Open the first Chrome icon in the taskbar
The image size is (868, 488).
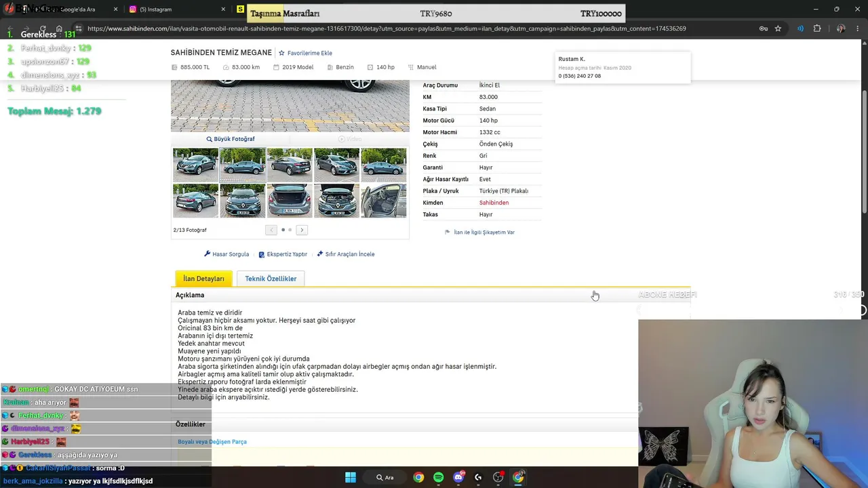[418, 477]
